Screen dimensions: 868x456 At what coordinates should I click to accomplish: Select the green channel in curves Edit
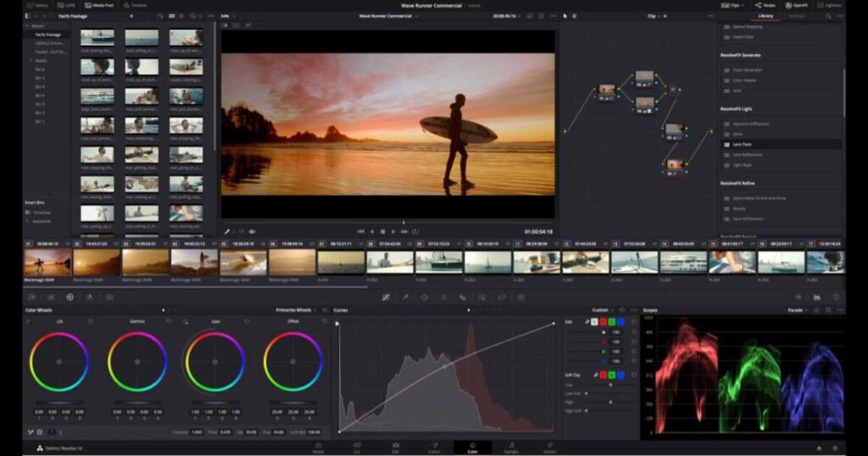(612, 322)
